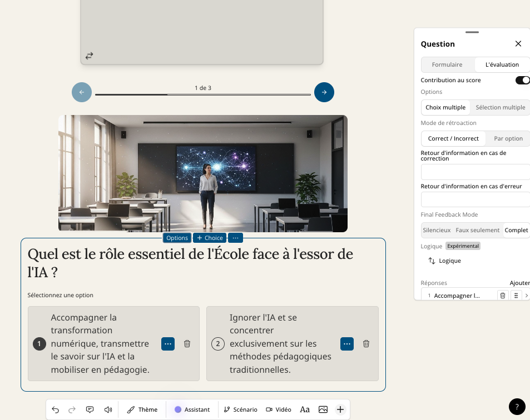Click Ajouter to add a response
The width and height of the screenshot is (530, 420).
[519, 283]
